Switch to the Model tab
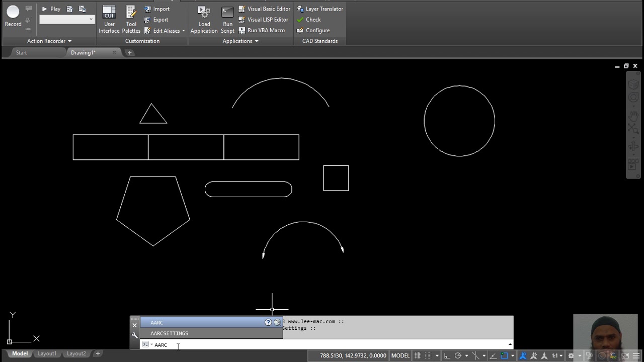Screen dimensions: 644x362 pyautogui.click(x=20, y=353)
